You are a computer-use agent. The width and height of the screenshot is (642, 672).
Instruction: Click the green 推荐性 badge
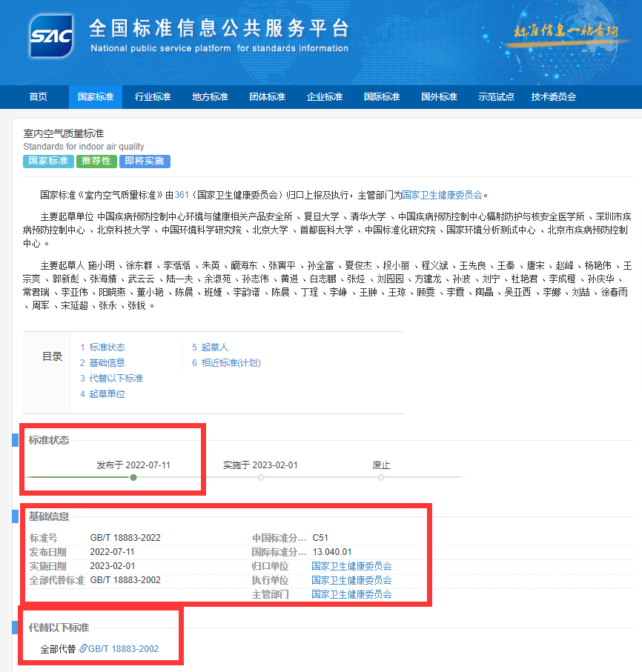[x=96, y=161]
